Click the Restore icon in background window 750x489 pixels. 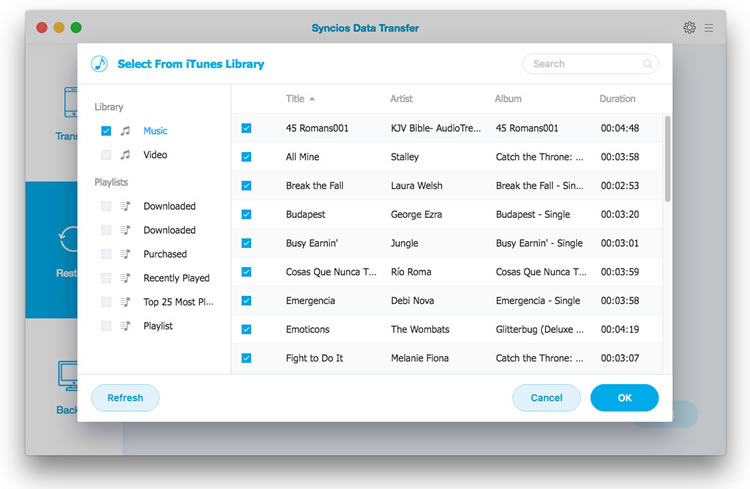point(68,239)
